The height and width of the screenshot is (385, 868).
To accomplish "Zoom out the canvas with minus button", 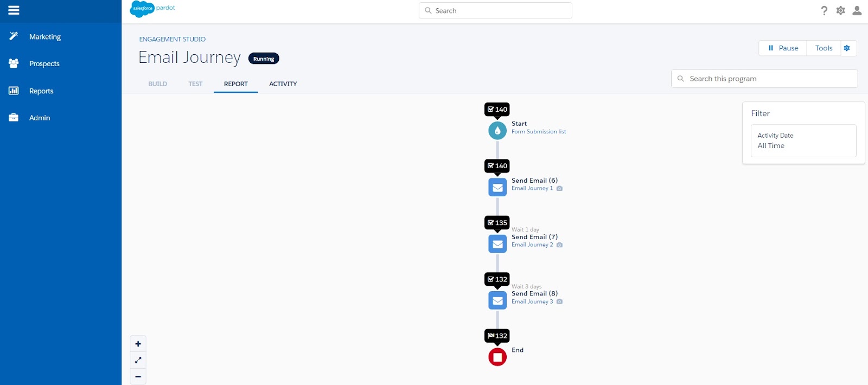I will click(138, 376).
